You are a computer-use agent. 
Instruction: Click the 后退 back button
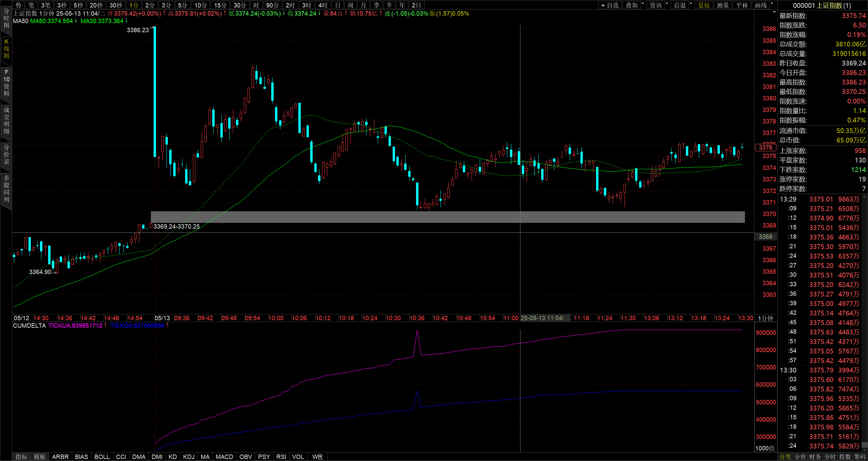pos(679,5)
